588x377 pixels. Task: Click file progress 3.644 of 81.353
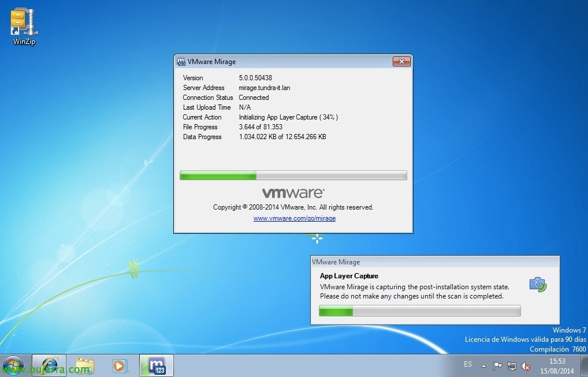pos(260,126)
